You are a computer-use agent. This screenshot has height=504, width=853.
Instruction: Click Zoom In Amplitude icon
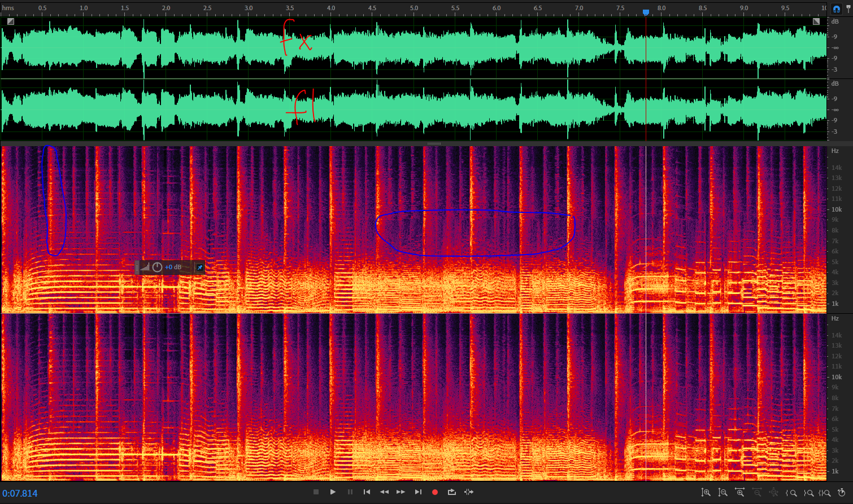pos(706,493)
